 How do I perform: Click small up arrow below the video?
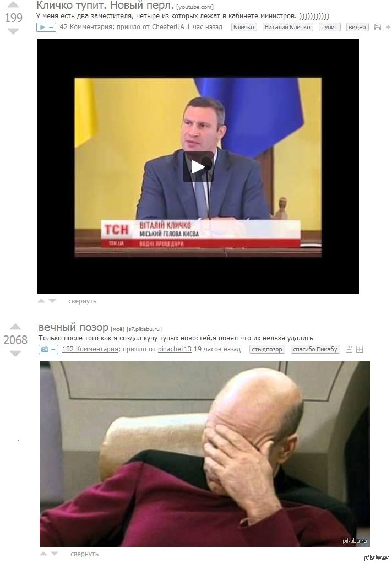41,301
